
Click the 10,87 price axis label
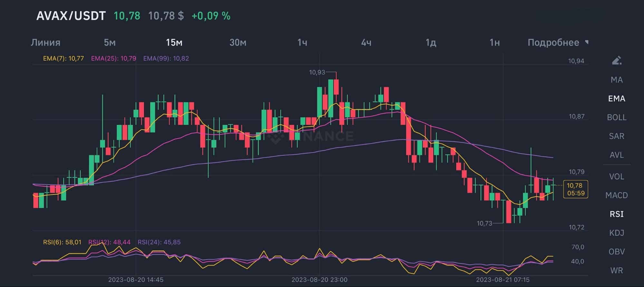pyautogui.click(x=576, y=116)
